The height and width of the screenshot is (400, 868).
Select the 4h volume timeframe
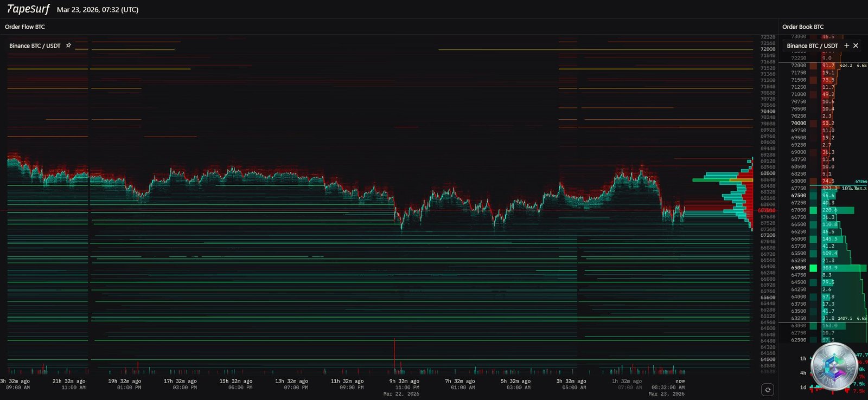[x=803, y=373]
